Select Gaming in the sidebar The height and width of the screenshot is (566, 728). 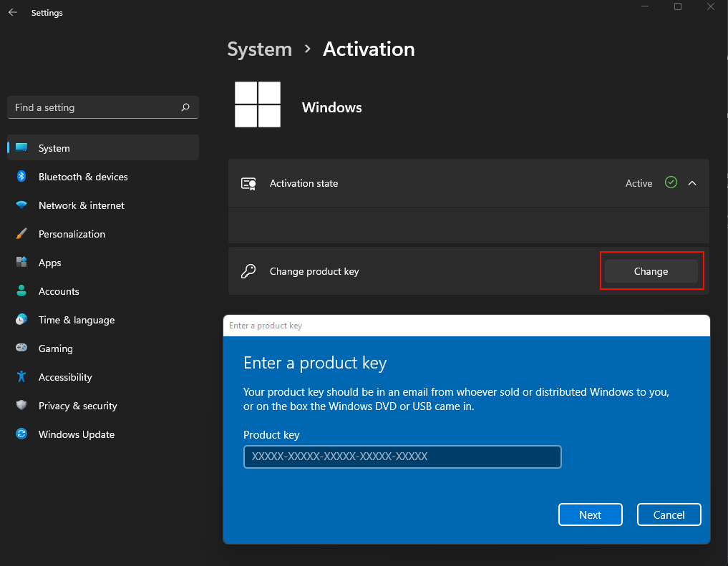coord(103,348)
